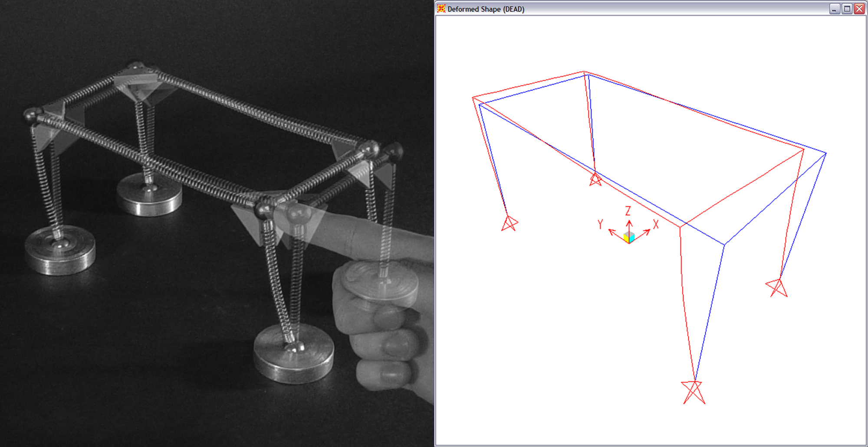
Task: Select the red frame's far-left top corner joint
Action: [473, 98]
